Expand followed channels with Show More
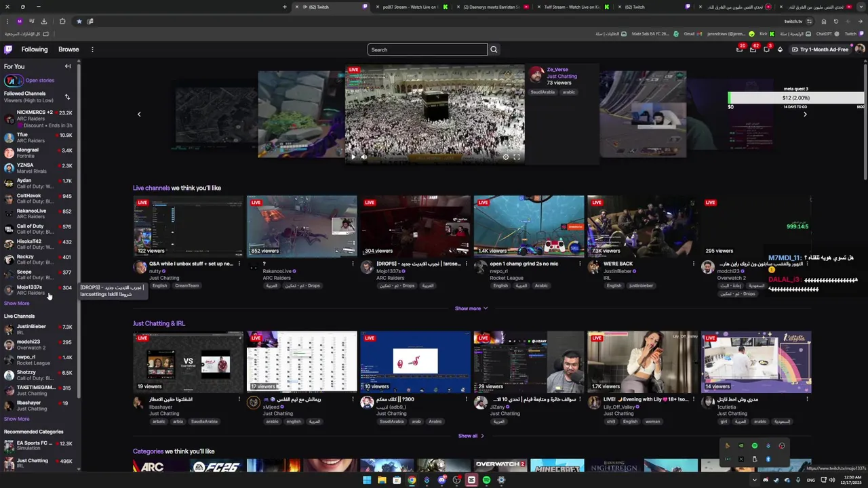The width and height of the screenshot is (868, 488). click(x=16, y=303)
